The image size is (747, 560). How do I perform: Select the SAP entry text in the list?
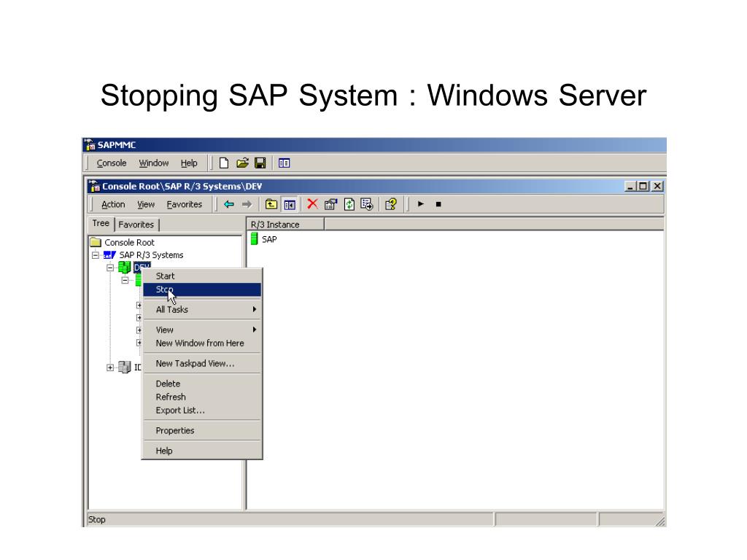[x=269, y=239]
